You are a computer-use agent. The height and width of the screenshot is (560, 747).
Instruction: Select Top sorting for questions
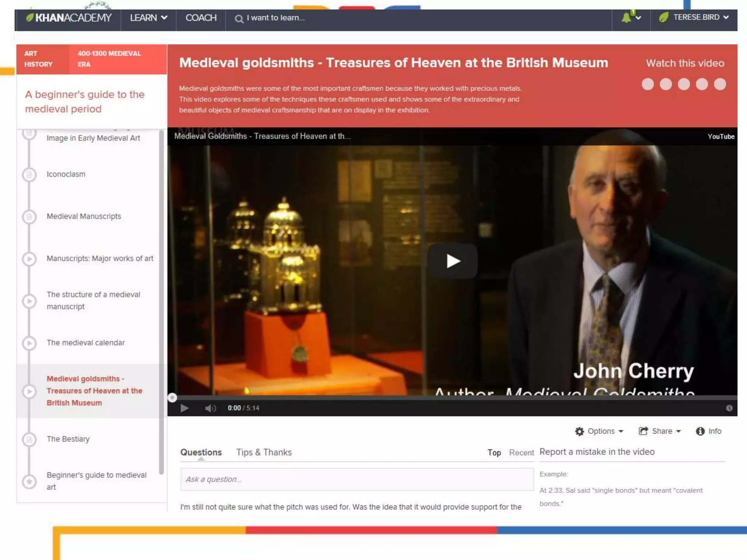[494, 452]
